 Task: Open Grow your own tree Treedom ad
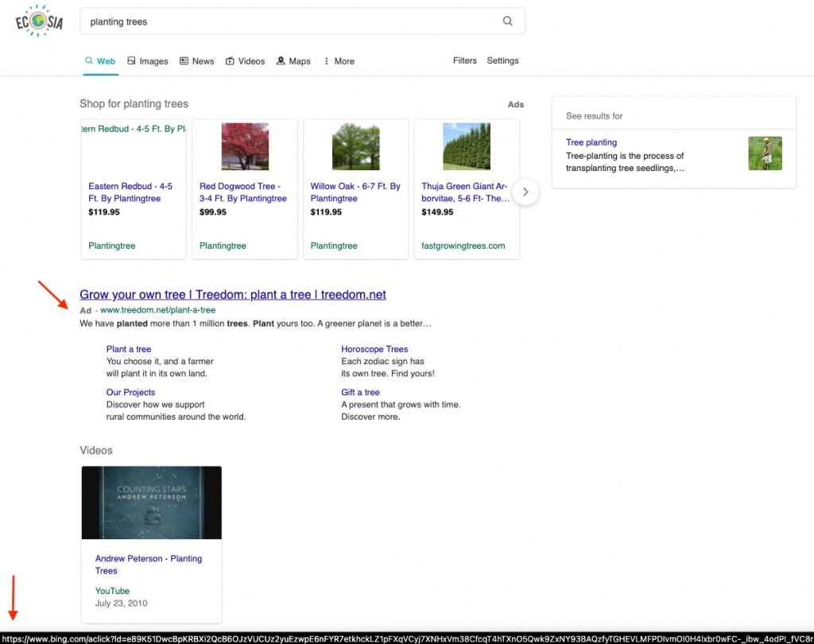233,294
